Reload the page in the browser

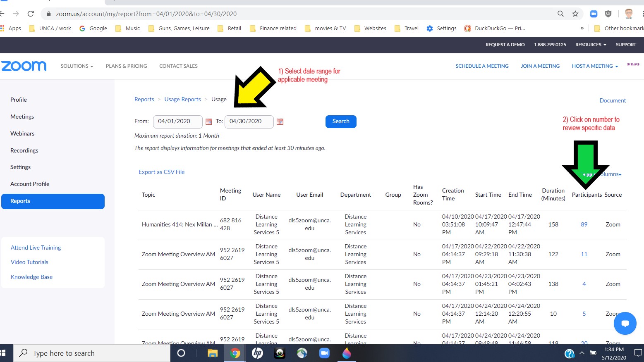[31, 14]
